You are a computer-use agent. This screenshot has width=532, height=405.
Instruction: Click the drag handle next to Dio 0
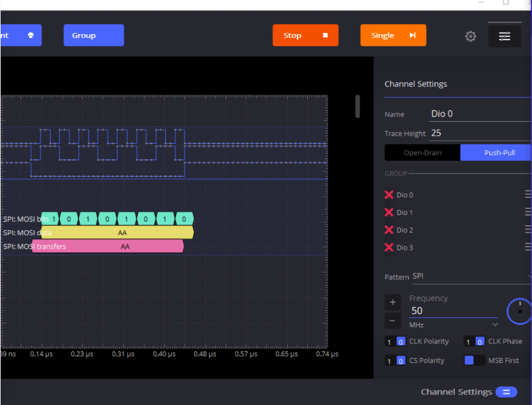point(528,195)
